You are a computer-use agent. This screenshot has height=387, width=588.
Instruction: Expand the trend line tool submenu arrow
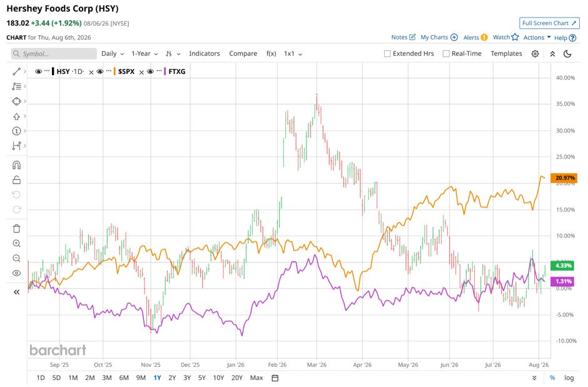click(25, 71)
